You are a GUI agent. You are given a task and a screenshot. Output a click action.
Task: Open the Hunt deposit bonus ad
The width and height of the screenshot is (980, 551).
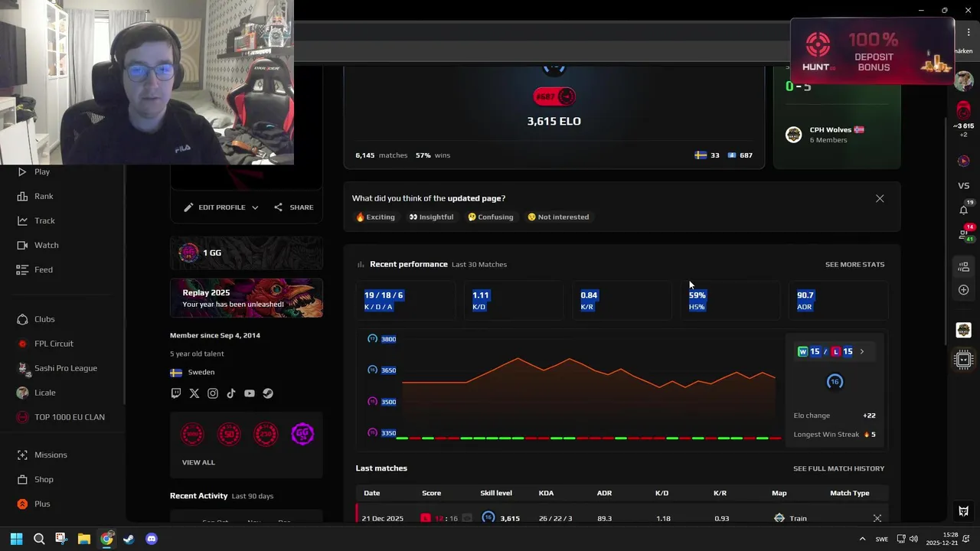872,51
